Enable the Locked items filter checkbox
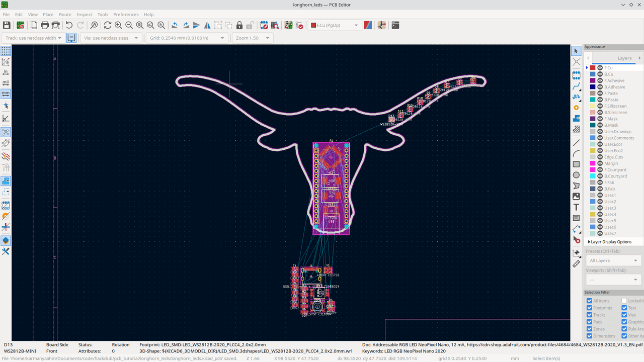The width and height of the screenshot is (644, 362). (624, 301)
